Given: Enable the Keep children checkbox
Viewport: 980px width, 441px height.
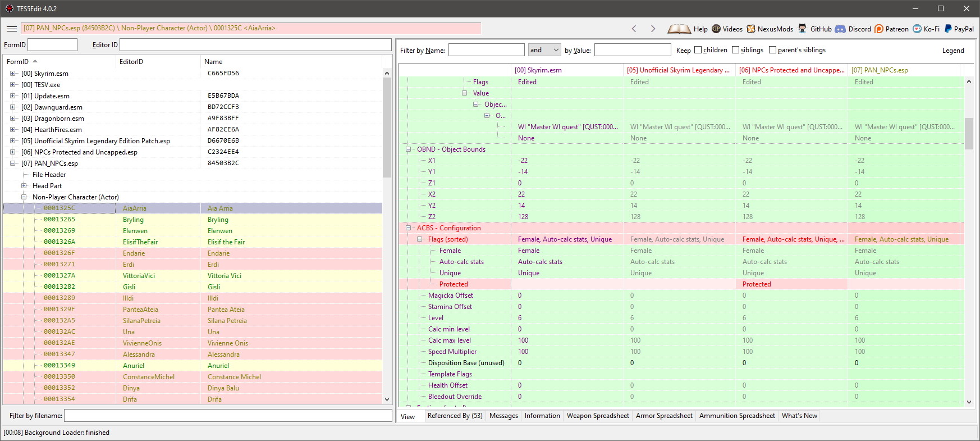Looking at the screenshot, I should [698, 50].
